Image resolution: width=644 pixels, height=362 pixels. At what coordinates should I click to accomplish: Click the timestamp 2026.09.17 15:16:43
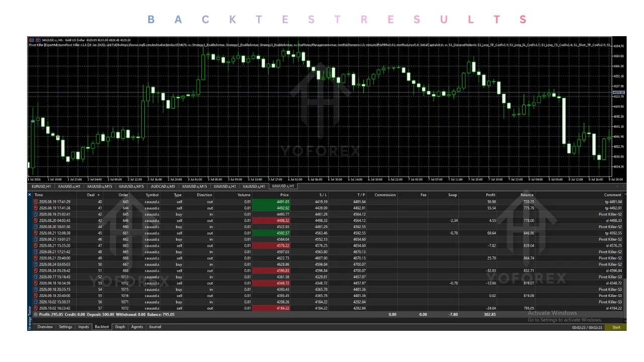55,277
